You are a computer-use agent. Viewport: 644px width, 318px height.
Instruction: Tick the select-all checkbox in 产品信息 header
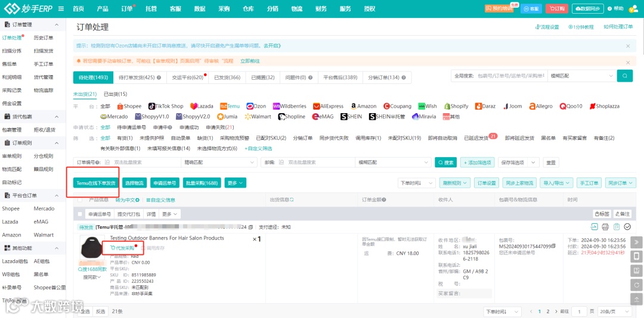click(80, 200)
